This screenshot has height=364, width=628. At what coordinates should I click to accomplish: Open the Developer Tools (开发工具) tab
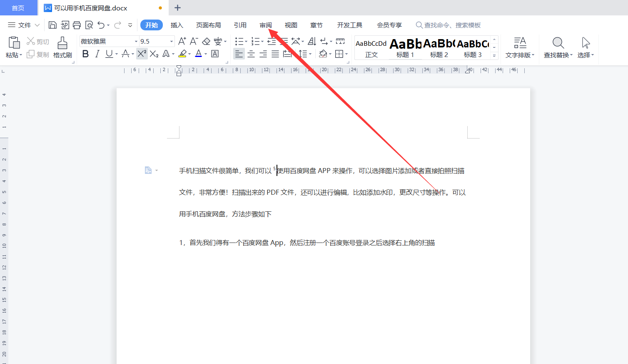click(x=349, y=25)
